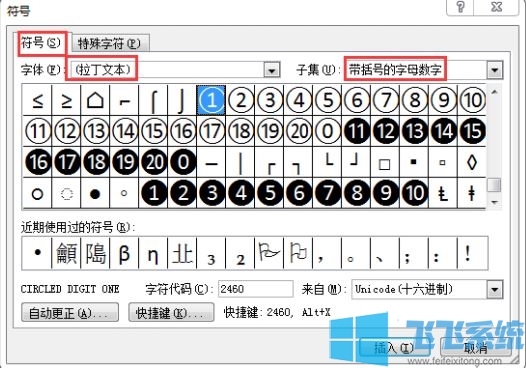
Task: Choose the black circled ❺ symbol
Action: click(269, 193)
